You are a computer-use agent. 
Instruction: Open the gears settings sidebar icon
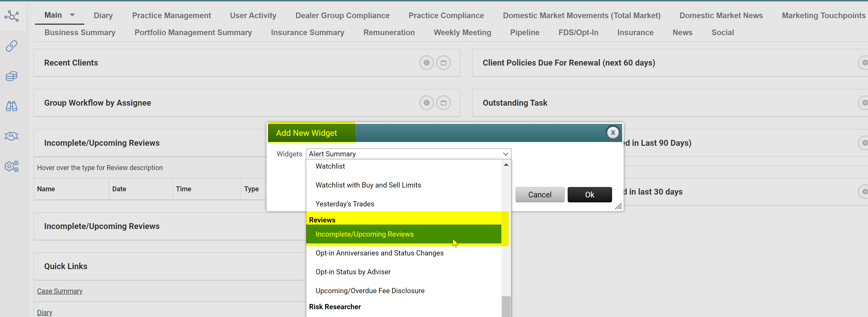click(12, 166)
